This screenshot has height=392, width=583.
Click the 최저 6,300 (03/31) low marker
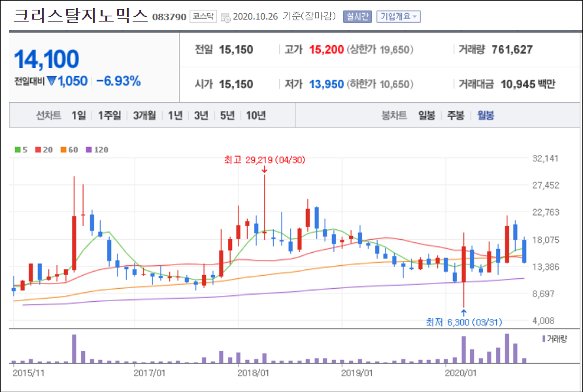pyautogui.click(x=463, y=322)
